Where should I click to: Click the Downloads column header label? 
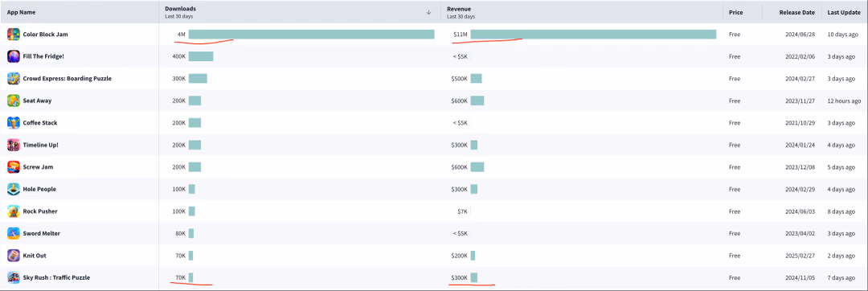(181, 9)
